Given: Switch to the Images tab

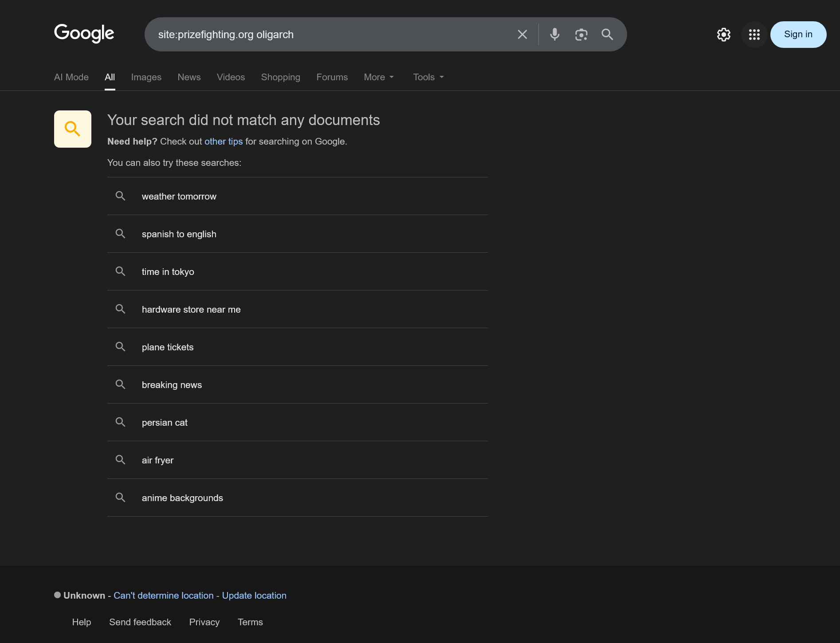Looking at the screenshot, I should tap(146, 77).
